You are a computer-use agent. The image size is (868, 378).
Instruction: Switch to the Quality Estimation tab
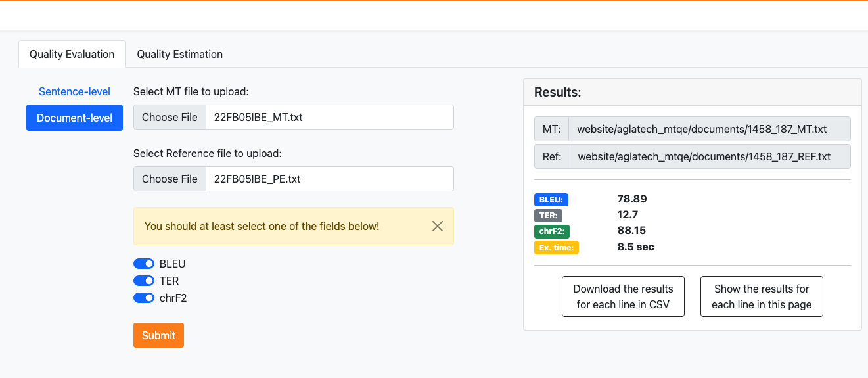(x=180, y=54)
